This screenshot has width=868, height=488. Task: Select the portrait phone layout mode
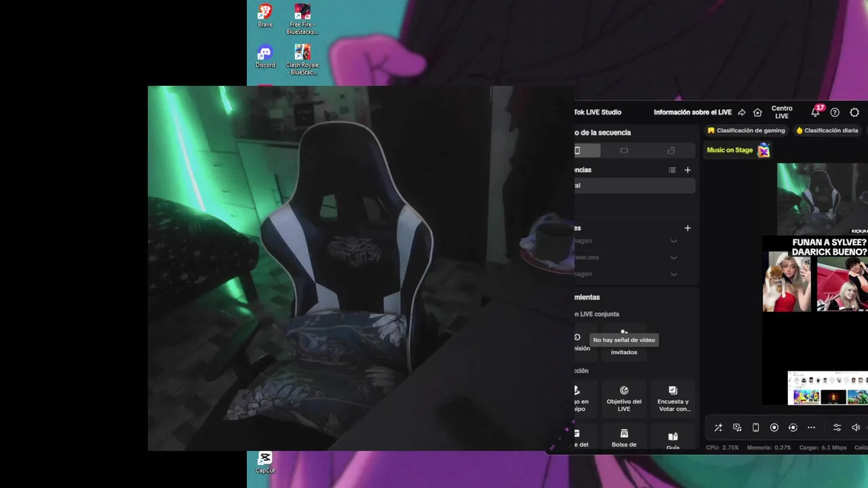tap(586, 150)
